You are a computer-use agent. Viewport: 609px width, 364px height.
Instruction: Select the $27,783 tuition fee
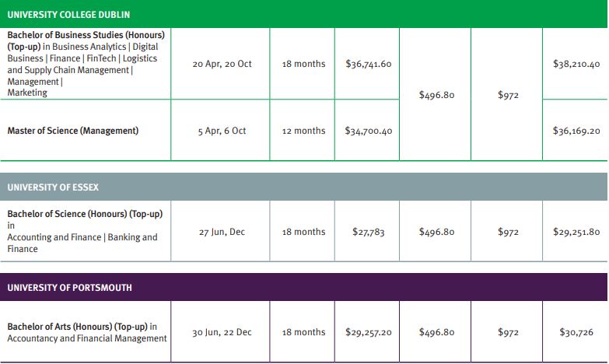[369, 232]
